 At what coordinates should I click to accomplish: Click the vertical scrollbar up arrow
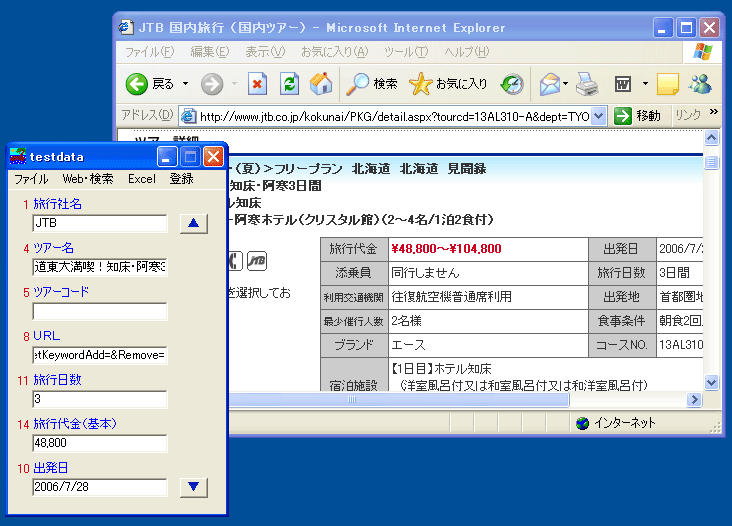tap(711, 137)
